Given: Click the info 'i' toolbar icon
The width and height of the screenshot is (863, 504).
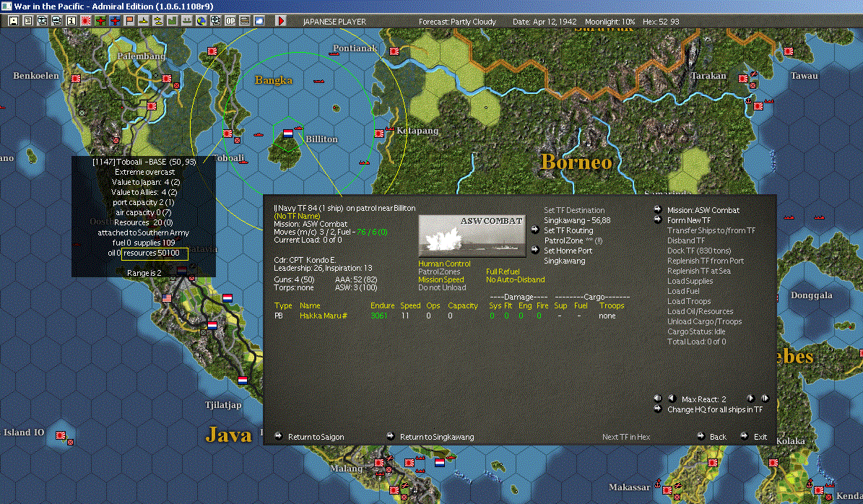Looking at the screenshot, I should coord(71,21).
